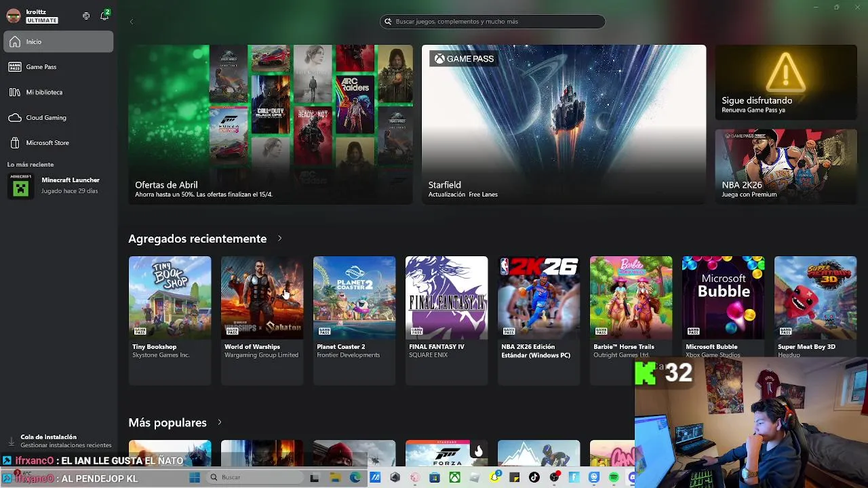Open Roblox taskbar icon
This screenshot has width=868, height=488.
click(475, 477)
